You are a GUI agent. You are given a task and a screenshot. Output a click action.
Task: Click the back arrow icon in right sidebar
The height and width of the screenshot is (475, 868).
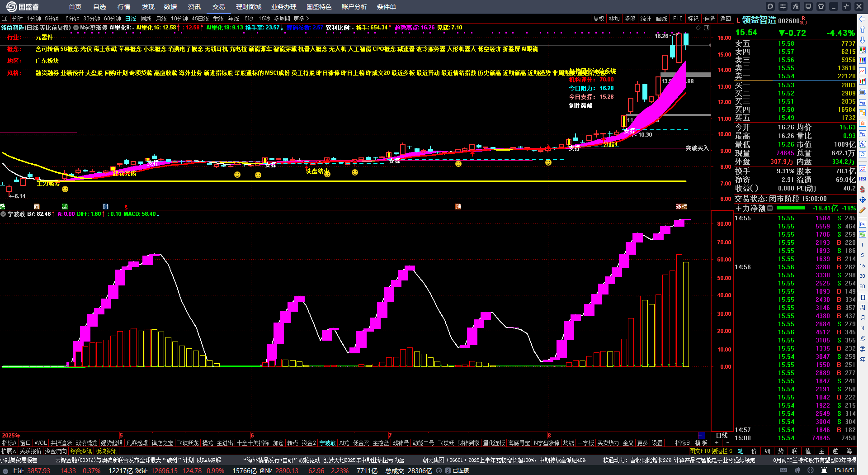pos(863,19)
